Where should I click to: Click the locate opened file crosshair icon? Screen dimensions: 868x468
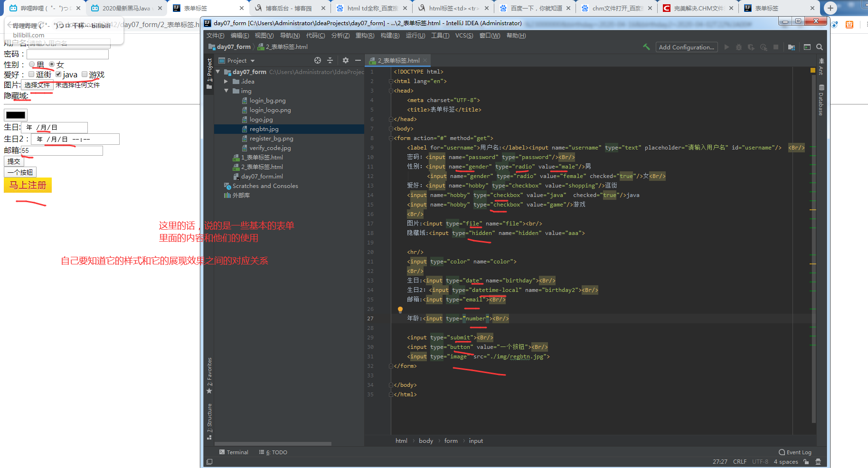318,60
